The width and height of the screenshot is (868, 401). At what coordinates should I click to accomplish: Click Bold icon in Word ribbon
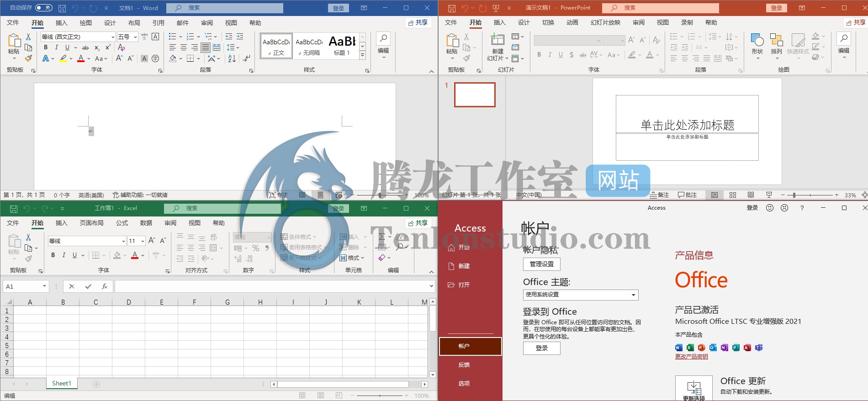[46, 47]
